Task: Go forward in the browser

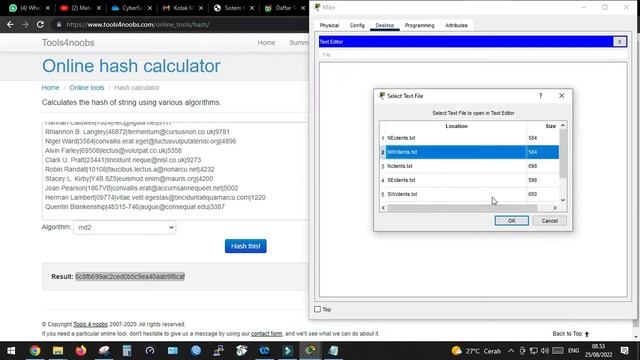Action: click(x=25, y=24)
